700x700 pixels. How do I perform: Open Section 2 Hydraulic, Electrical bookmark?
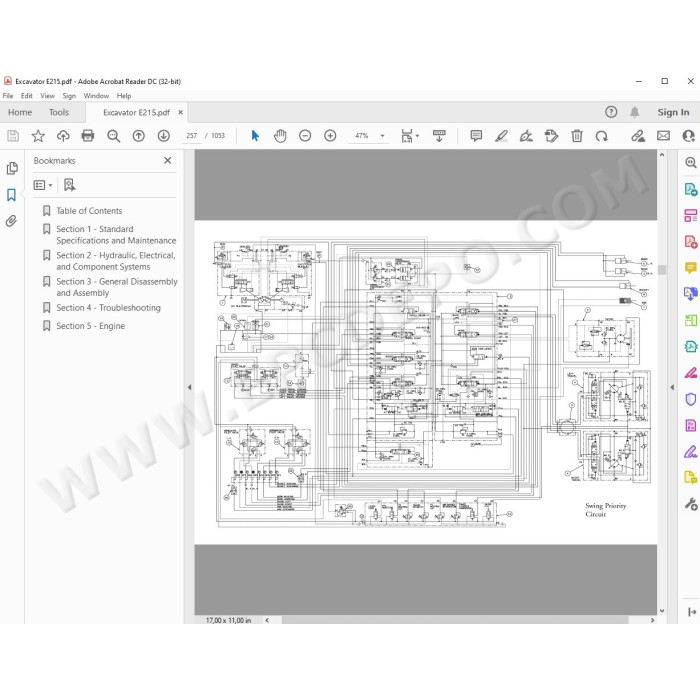[116, 261]
